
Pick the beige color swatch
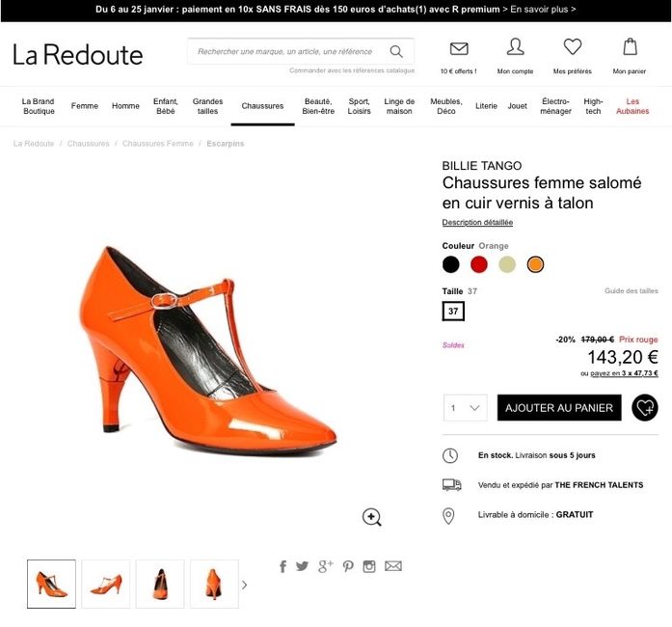pyautogui.click(x=507, y=264)
